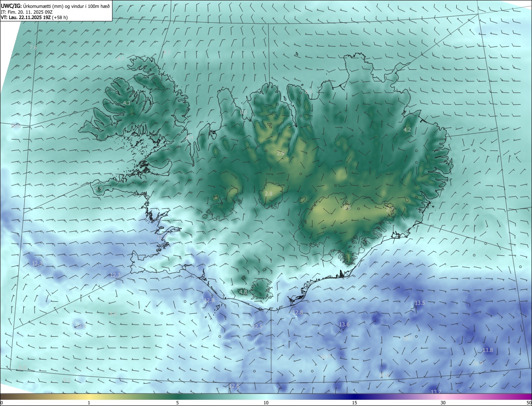The height and width of the screenshot is (406, 532).
Task: Click the 4.9 value label on the map
Action: coord(99,188)
